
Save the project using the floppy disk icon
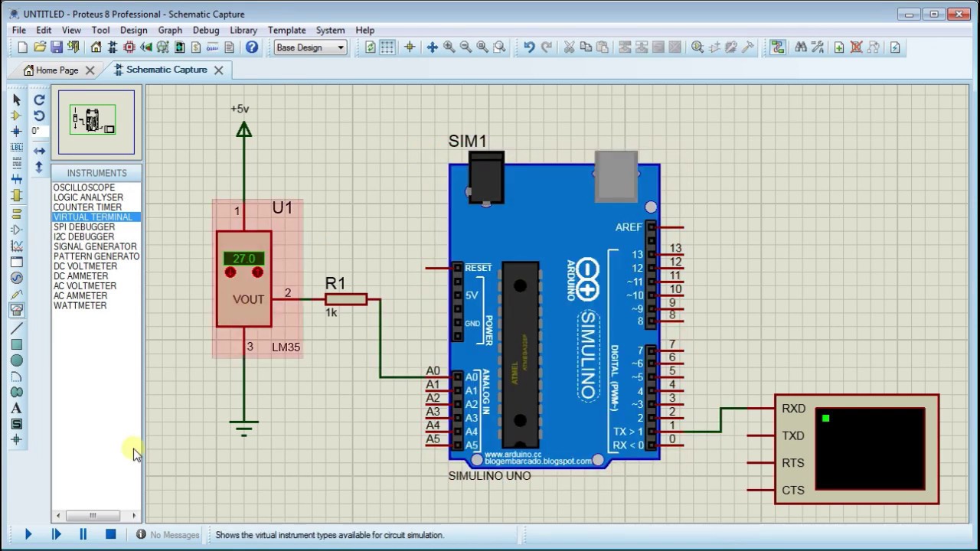[57, 47]
